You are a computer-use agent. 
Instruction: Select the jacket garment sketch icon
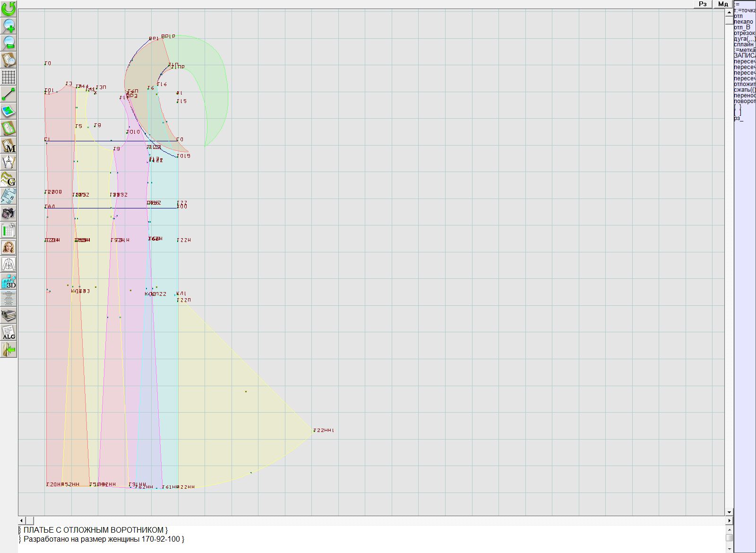point(9,264)
